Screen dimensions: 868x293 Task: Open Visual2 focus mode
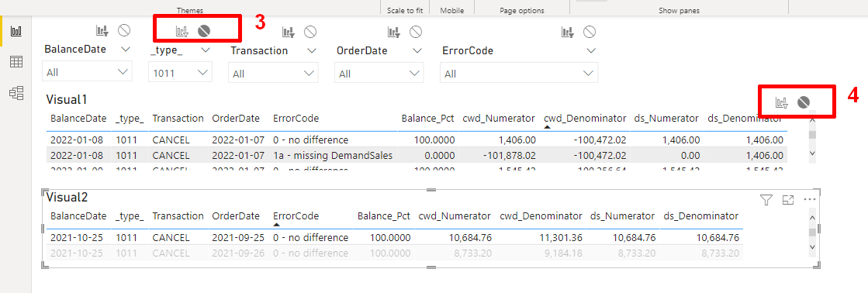point(788,200)
